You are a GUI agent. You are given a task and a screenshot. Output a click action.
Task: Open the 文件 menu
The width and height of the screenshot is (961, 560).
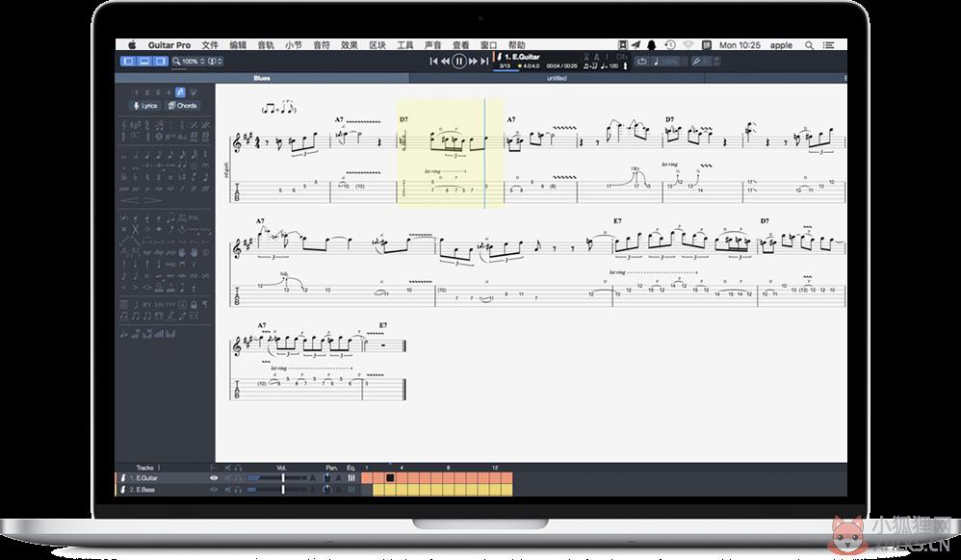(210, 44)
